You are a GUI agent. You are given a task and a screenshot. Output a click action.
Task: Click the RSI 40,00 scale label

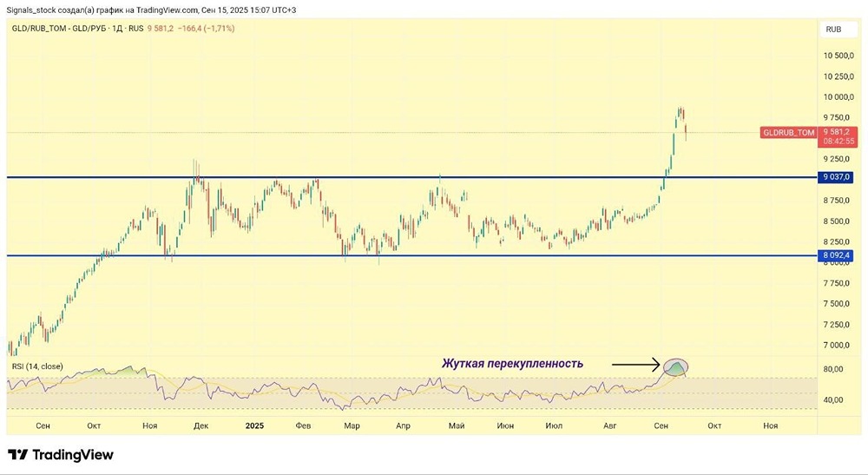[x=833, y=399]
